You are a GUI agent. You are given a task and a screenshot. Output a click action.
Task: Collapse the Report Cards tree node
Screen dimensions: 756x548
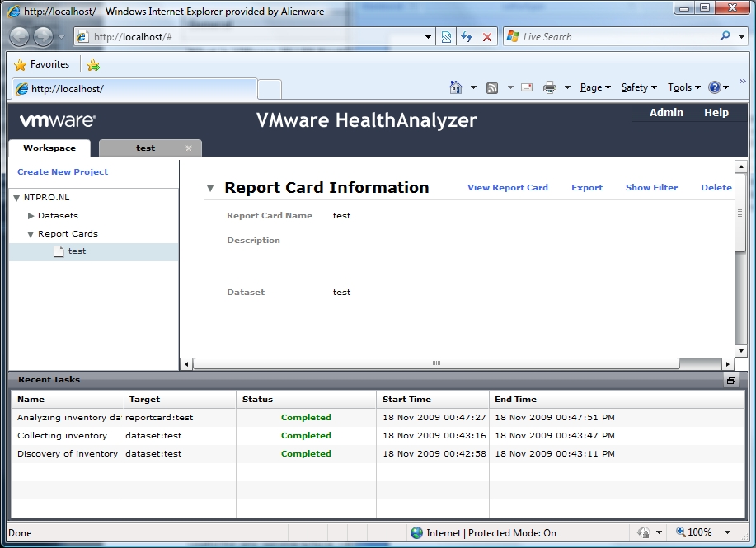click(x=31, y=234)
